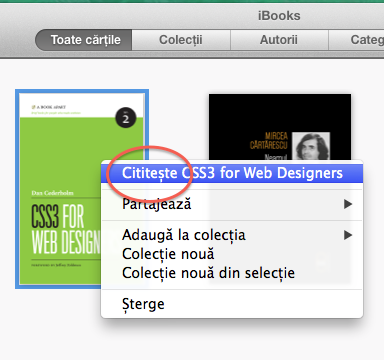Image resolution: width=384 pixels, height=360 pixels.
Task: Open the Autorii tab
Action: (x=279, y=40)
